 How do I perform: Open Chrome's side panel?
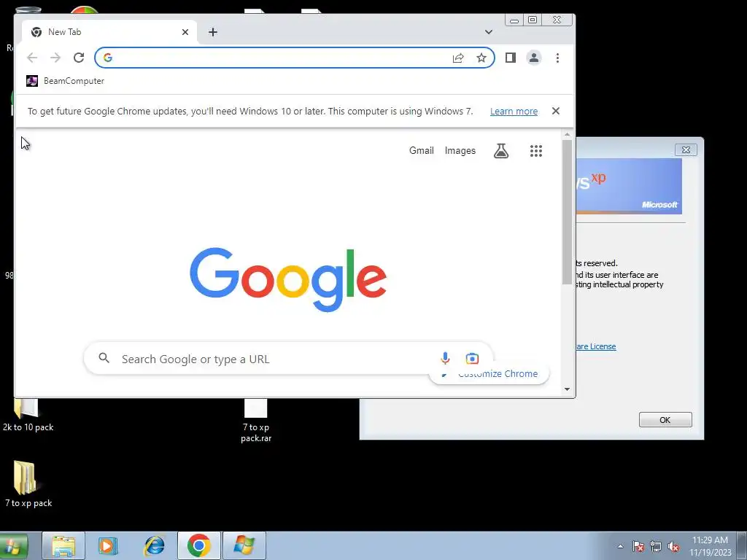click(x=510, y=58)
